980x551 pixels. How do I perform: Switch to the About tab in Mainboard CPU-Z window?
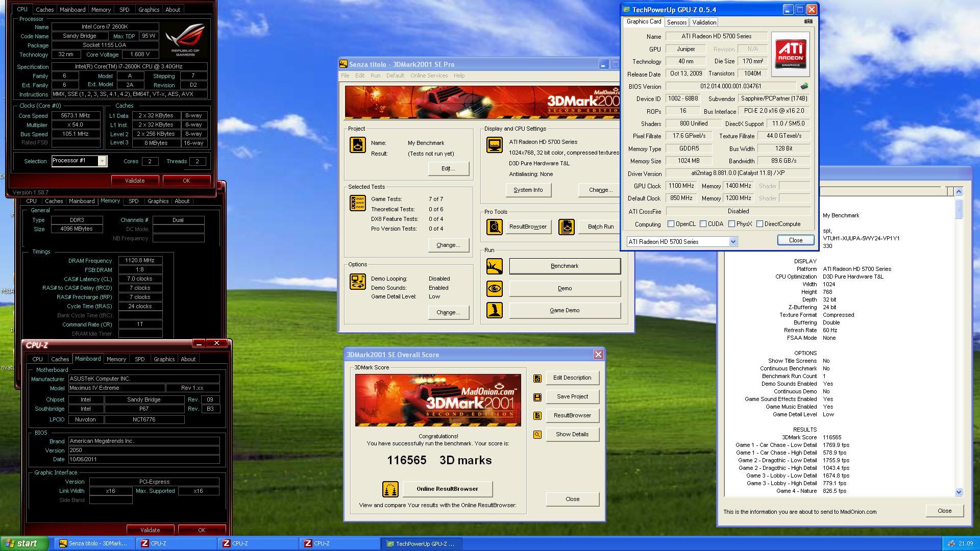coord(188,359)
